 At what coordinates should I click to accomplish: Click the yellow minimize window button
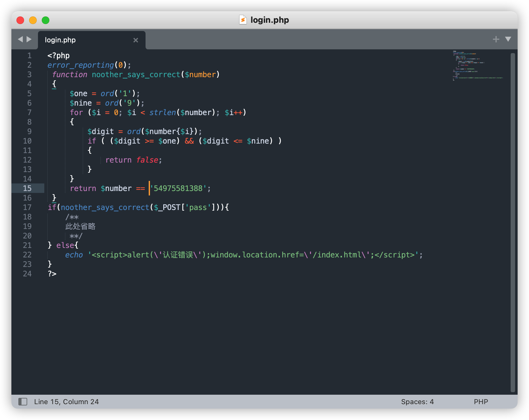(33, 20)
